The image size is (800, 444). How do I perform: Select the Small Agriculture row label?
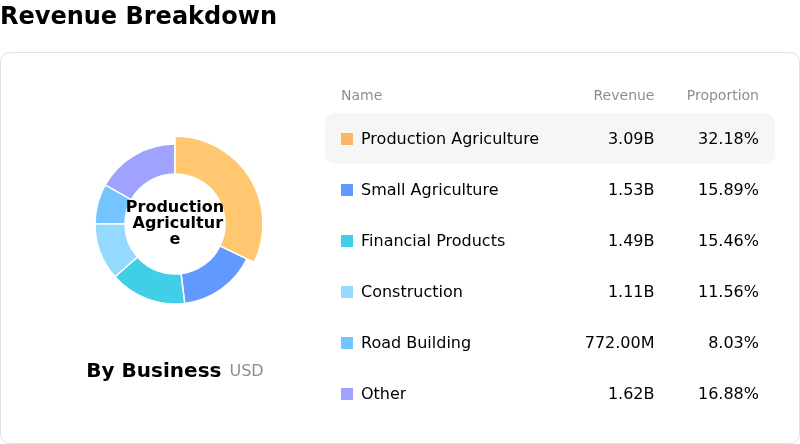[429, 190]
